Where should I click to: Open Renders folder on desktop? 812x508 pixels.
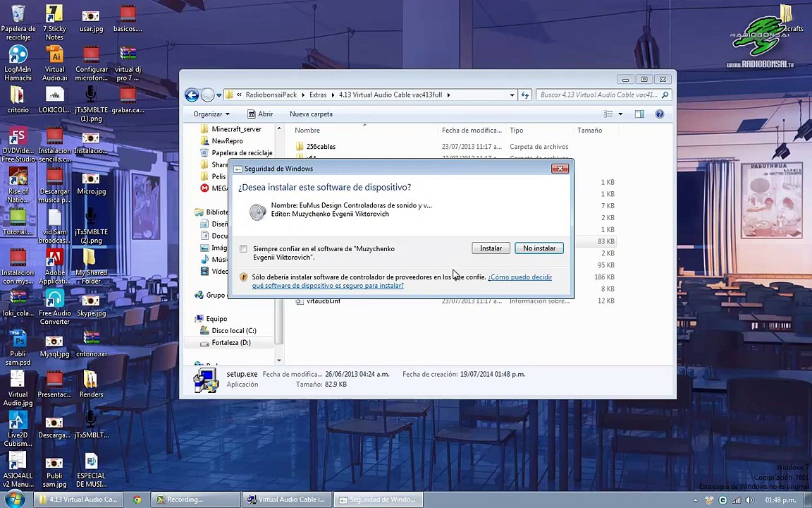point(91,384)
